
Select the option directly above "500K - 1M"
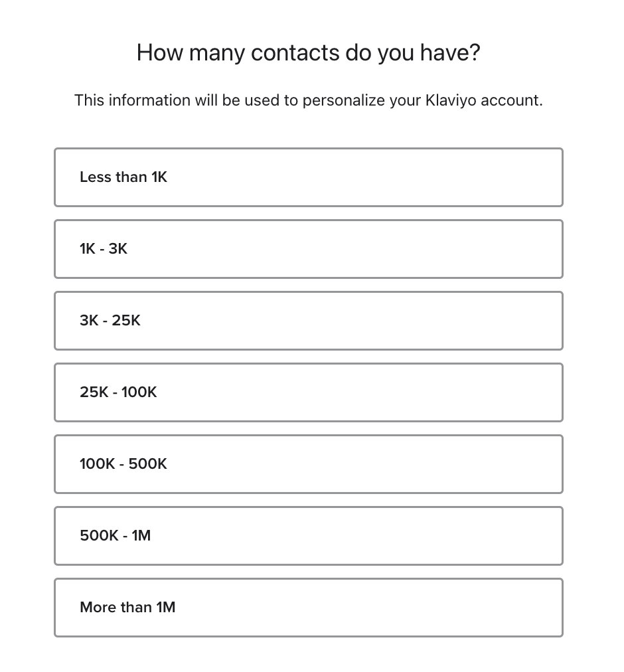[309, 464]
